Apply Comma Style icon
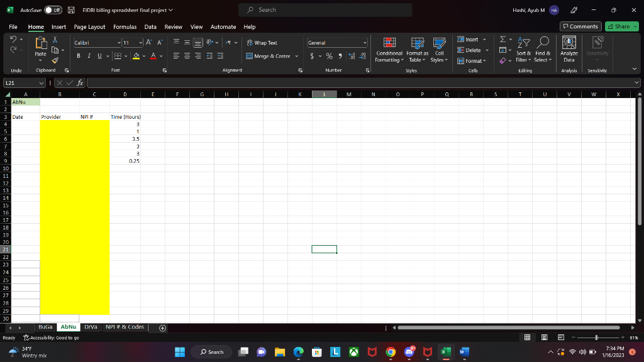 [x=340, y=56]
